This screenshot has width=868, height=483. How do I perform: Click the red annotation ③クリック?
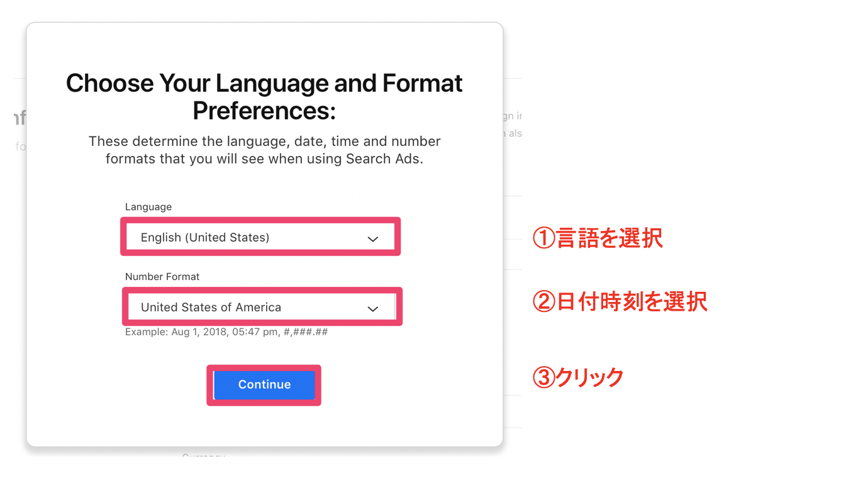(577, 377)
